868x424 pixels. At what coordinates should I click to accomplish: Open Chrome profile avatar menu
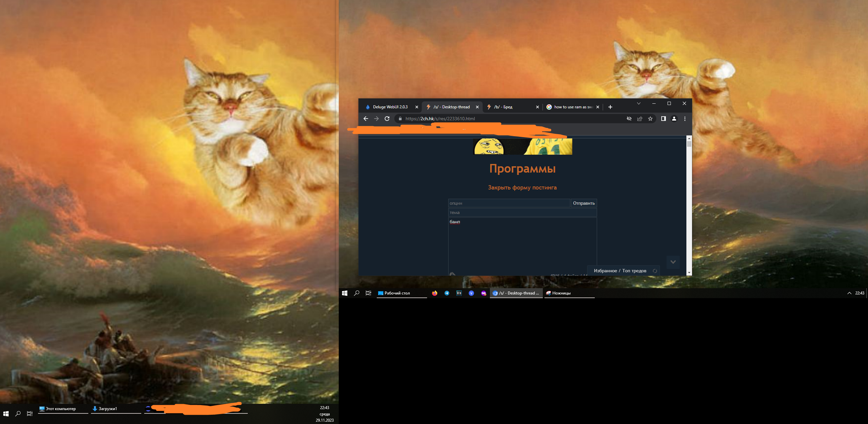(674, 119)
